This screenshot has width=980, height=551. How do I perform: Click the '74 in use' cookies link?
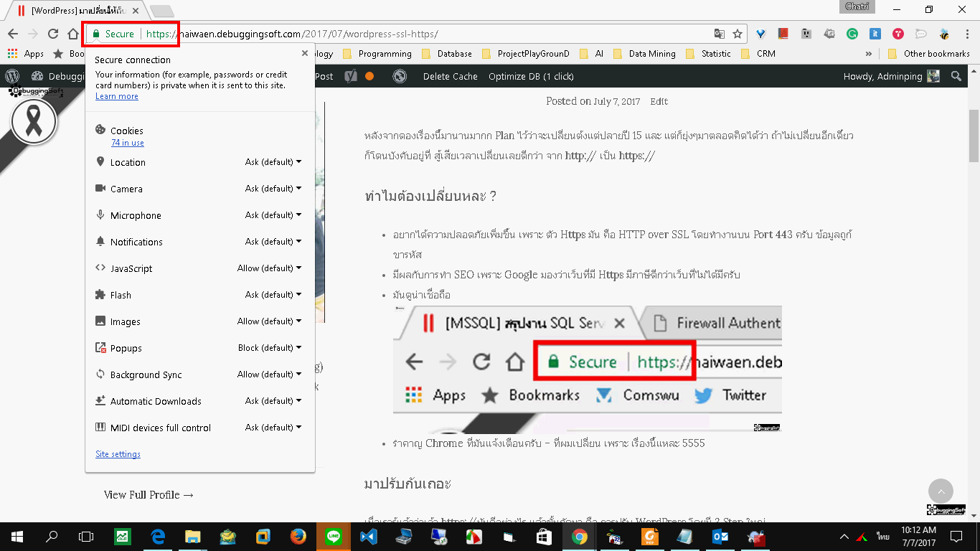click(128, 143)
